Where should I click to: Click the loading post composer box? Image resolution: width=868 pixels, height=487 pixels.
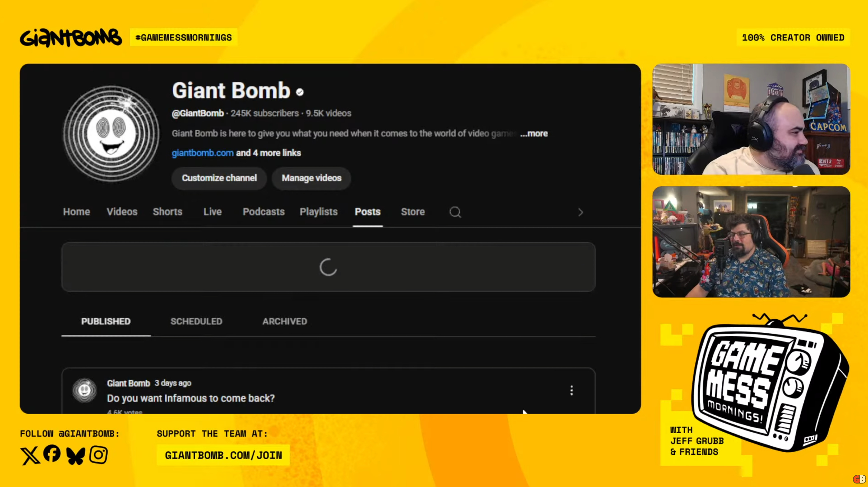click(x=328, y=267)
